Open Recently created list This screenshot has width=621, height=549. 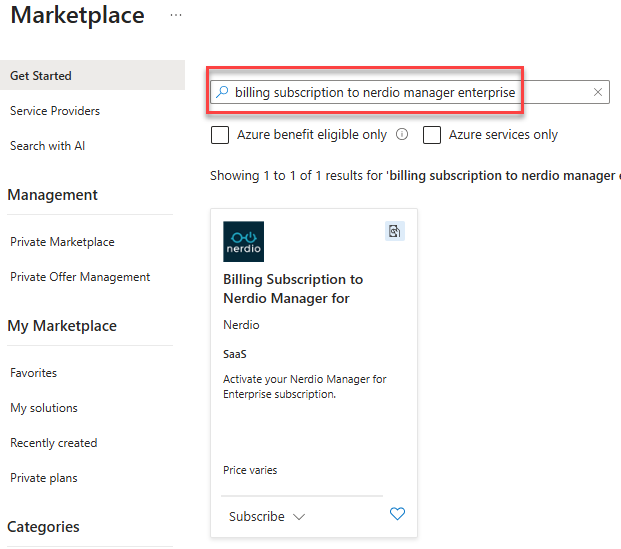[x=53, y=443]
